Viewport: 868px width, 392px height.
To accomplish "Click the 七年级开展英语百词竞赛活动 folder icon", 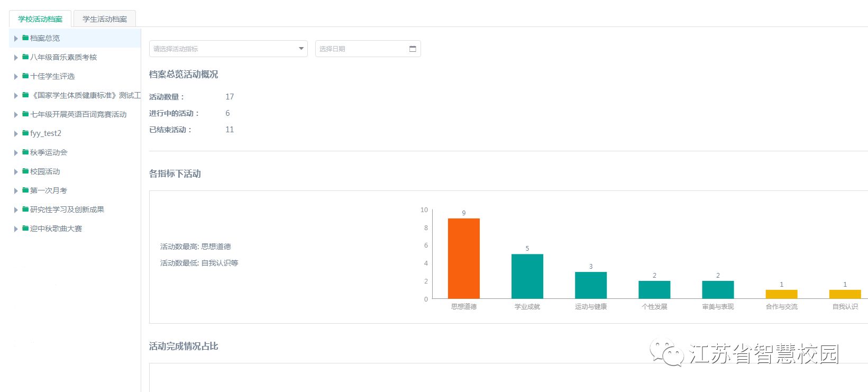I will coord(25,114).
